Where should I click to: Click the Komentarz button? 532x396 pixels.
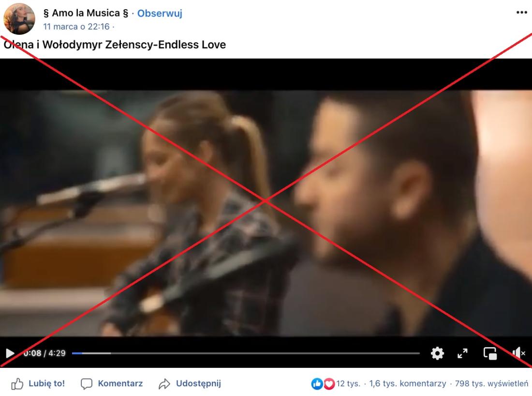112,383
